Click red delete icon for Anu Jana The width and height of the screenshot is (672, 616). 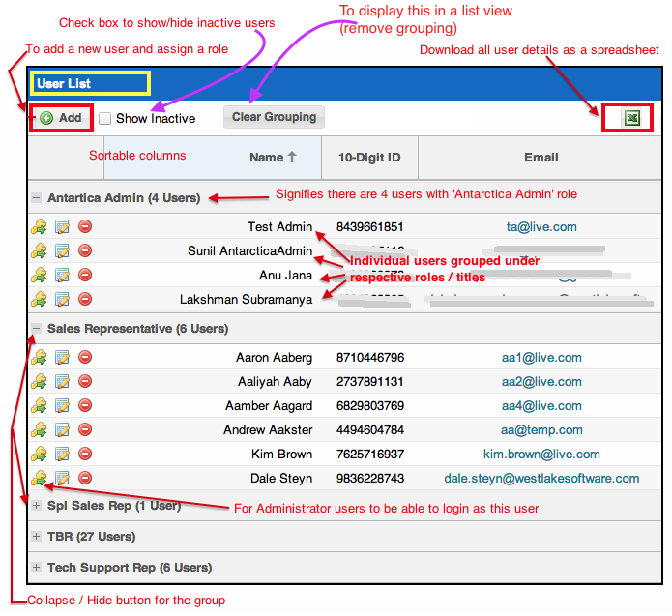coord(85,276)
